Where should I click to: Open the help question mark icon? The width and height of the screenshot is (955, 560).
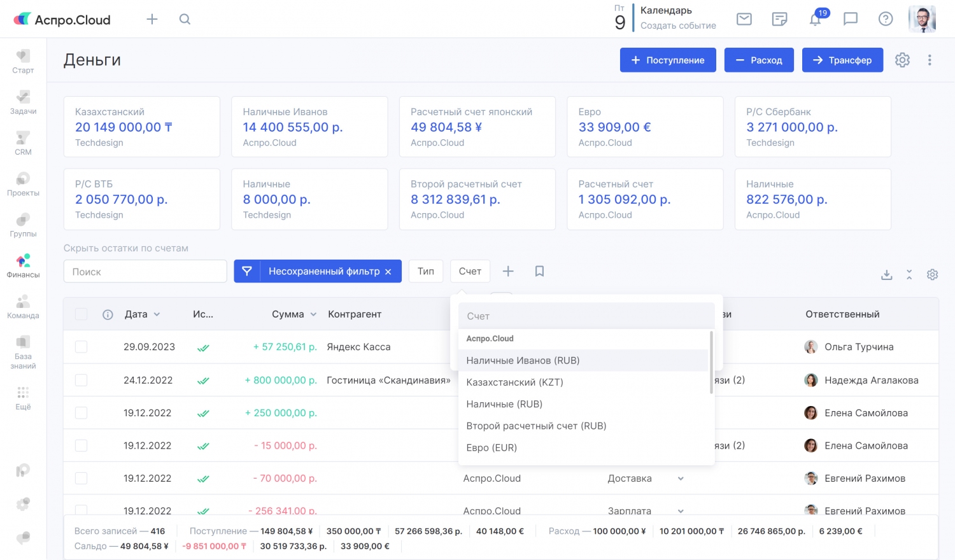pyautogui.click(x=885, y=19)
